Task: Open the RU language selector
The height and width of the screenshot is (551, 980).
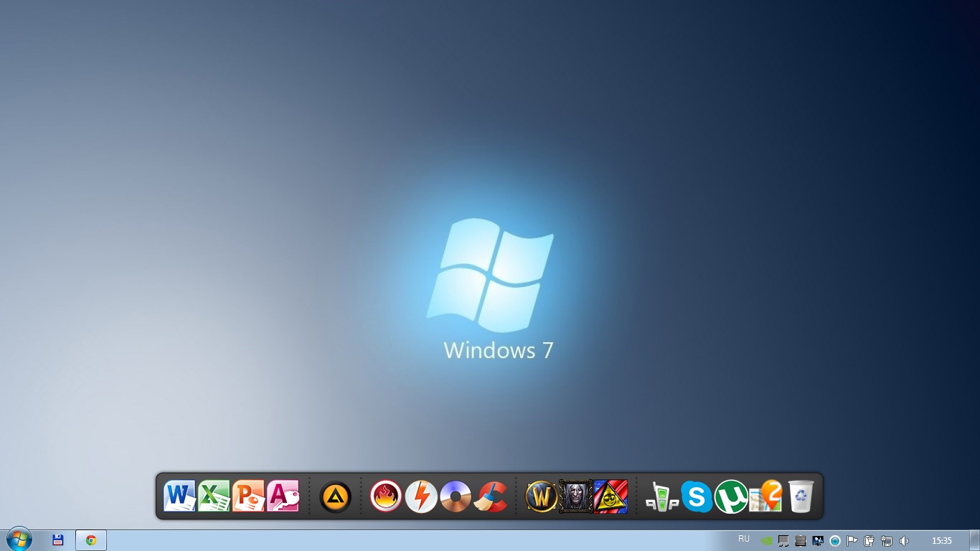Action: click(x=744, y=540)
